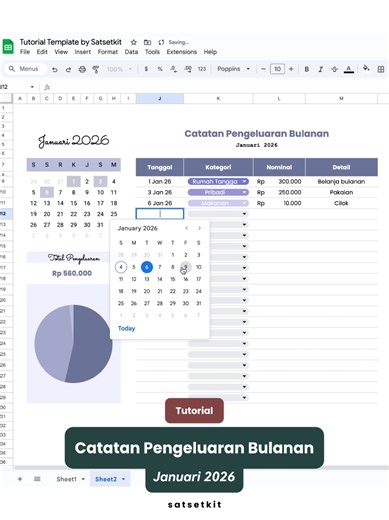389x520 pixels.
Task: Add a new sheet with plus
Action: (20, 479)
